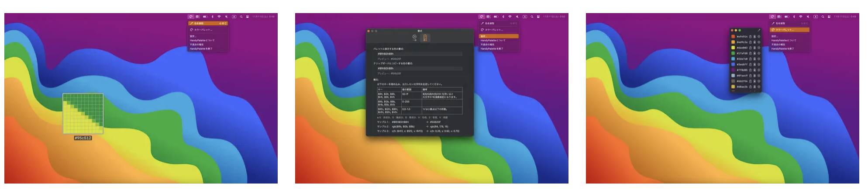Click Wi-Fi icon in middle screenshot menu bar
Image resolution: width=868 pixels, height=194 pixels.
click(510, 17)
